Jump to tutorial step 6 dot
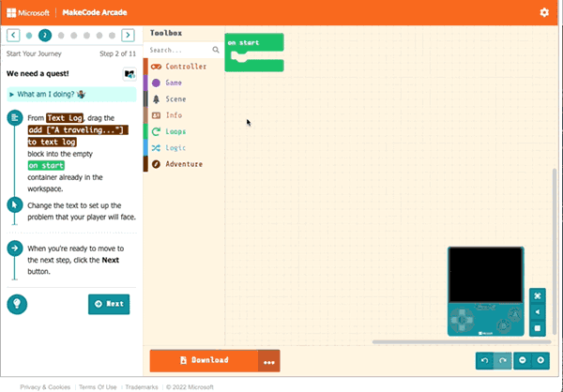563x392 pixels. tap(99, 36)
